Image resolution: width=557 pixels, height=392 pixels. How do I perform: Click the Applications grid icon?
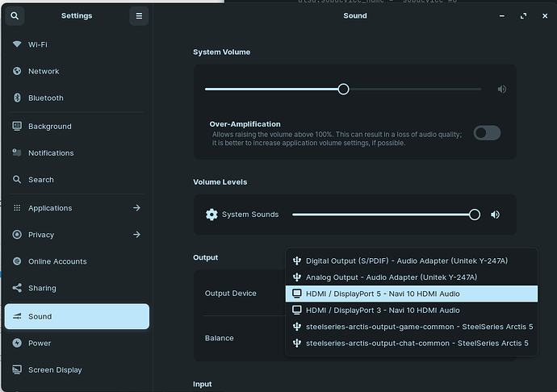click(17, 208)
